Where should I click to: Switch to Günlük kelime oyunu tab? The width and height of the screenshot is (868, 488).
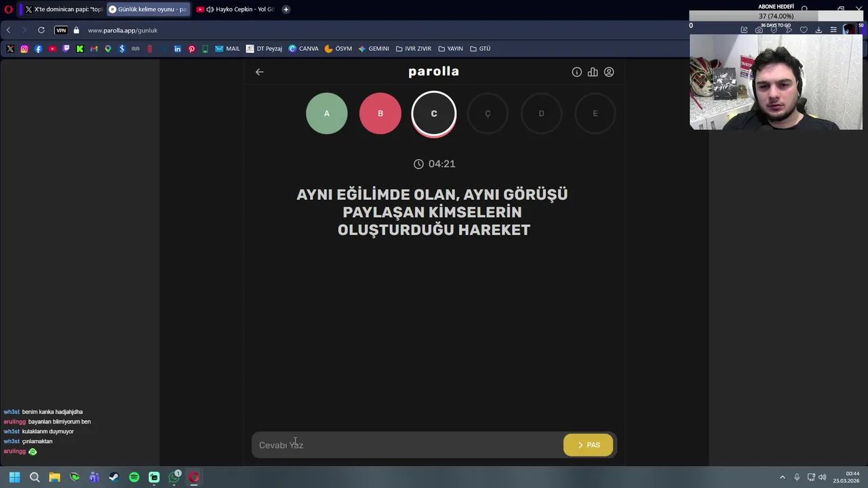coord(147,9)
